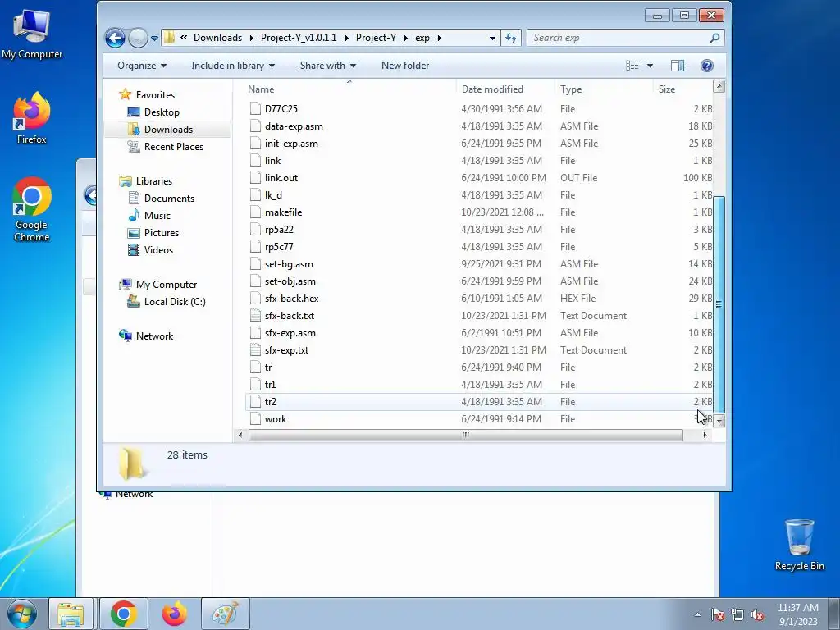840x630 pixels.
Task: Click the file icon of link.out
Action: [x=256, y=178]
